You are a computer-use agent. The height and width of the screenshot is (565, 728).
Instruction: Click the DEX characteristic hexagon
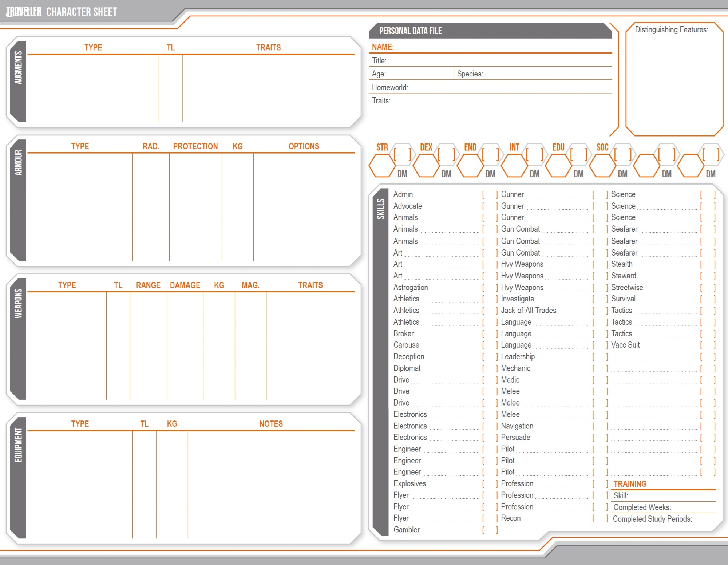426,166
